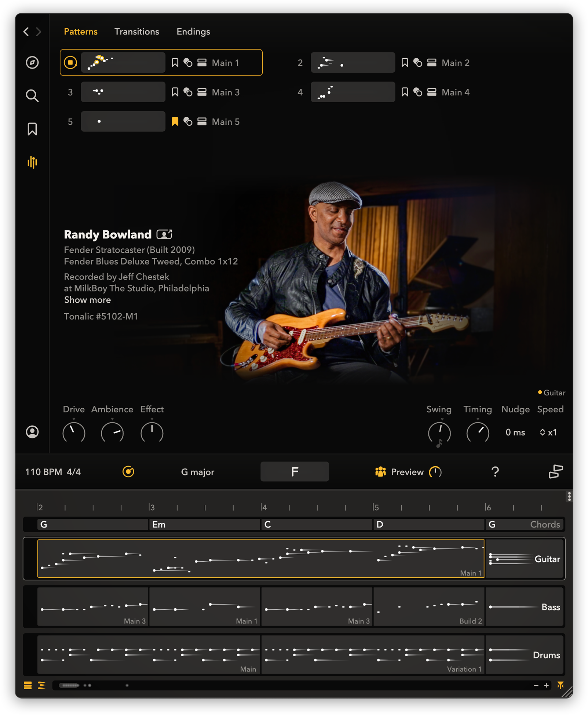Viewport: 588px width, 715px height.
Task: Bookmark the Main 2 pattern
Action: (405, 63)
